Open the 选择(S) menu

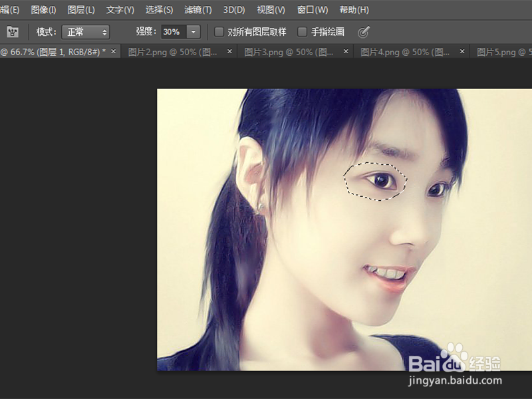159,10
